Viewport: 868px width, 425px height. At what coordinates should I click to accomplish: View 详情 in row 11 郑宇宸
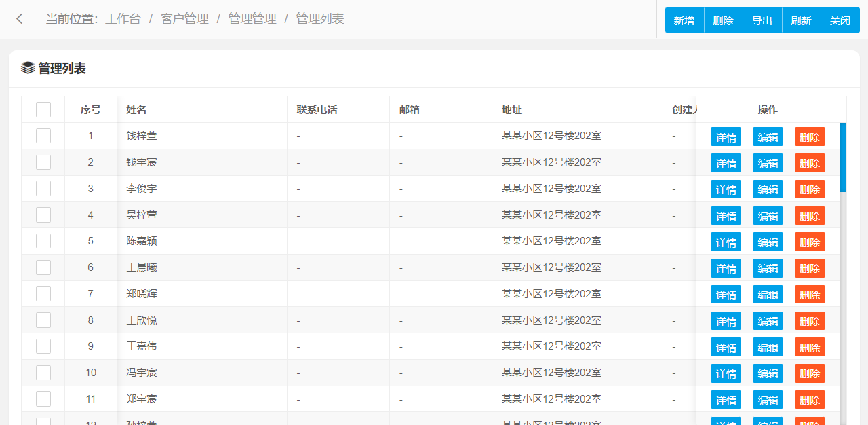[x=726, y=399]
